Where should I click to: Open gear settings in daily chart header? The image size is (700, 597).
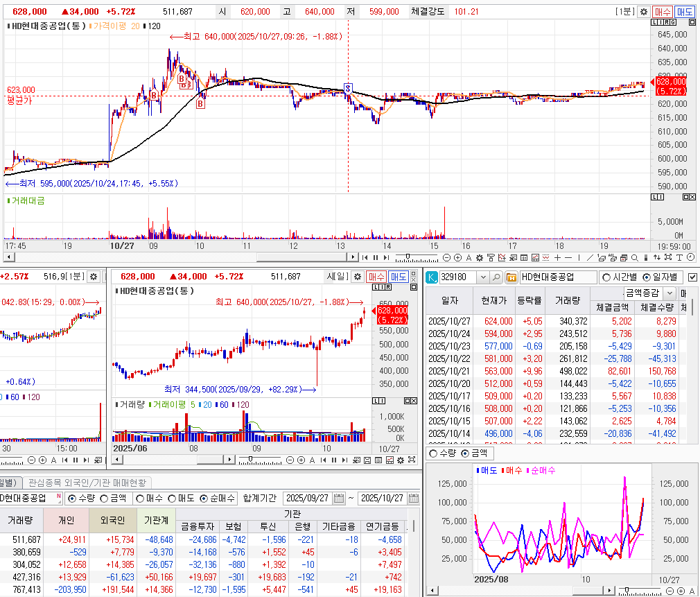(x=358, y=277)
